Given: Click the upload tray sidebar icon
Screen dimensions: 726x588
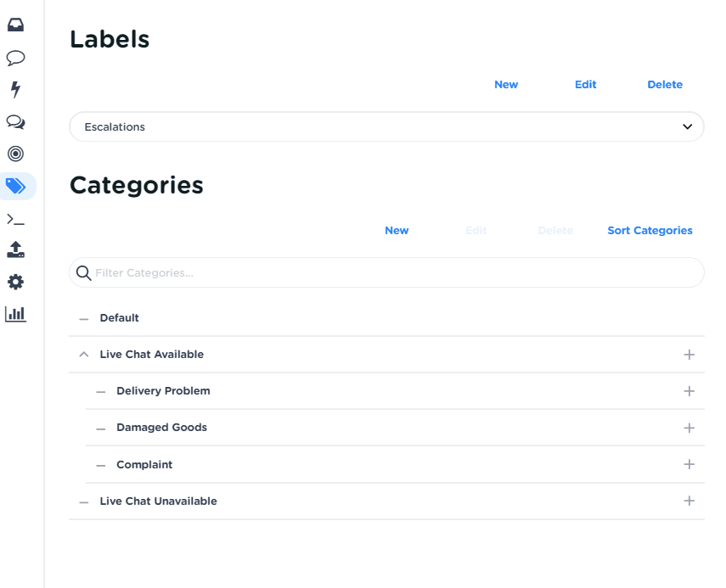Looking at the screenshot, I should [x=15, y=249].
